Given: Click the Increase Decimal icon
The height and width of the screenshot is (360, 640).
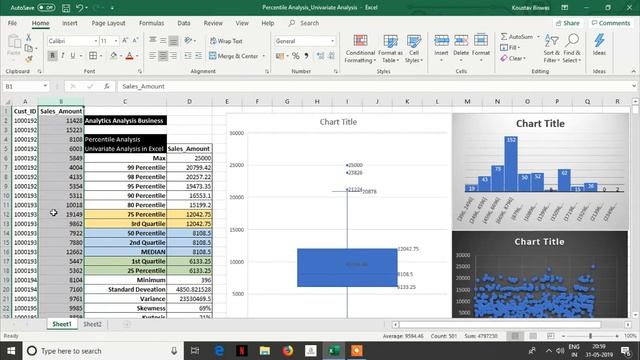Looking at the screenshot, I should [x=321, y=56].
